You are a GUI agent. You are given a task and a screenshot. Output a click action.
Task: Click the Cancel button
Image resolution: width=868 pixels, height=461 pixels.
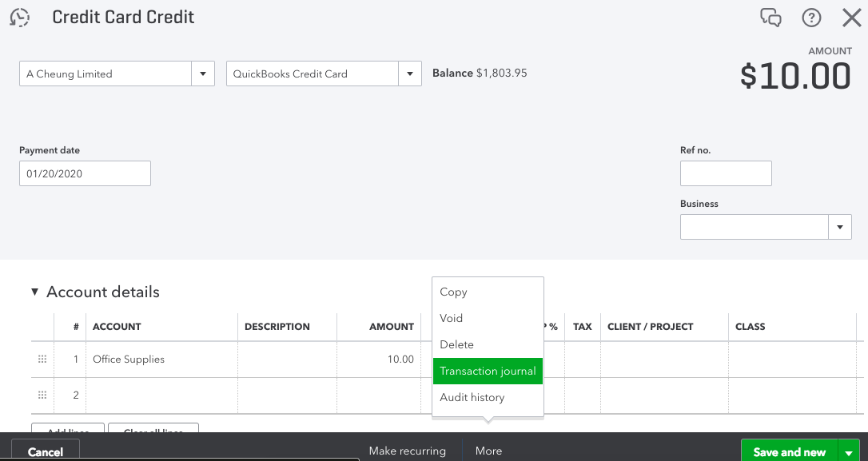tap(46, 451)
